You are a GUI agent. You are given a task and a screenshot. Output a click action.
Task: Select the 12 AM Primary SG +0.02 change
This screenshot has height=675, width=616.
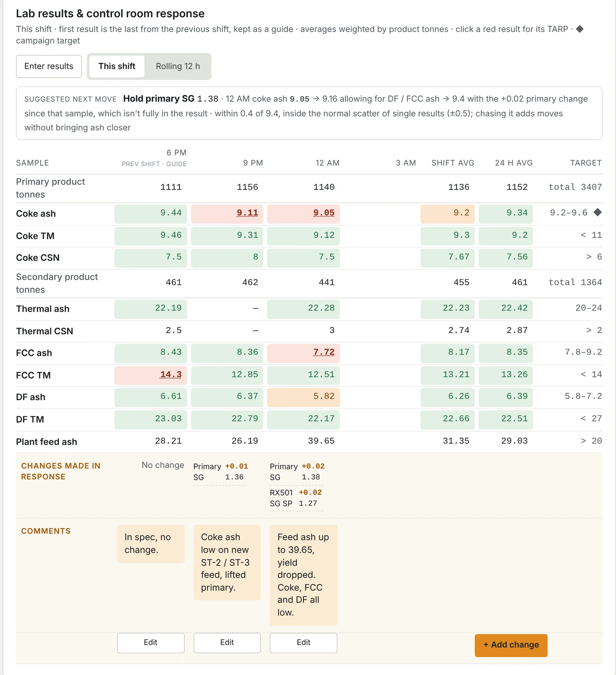click(x=297, y=472)
